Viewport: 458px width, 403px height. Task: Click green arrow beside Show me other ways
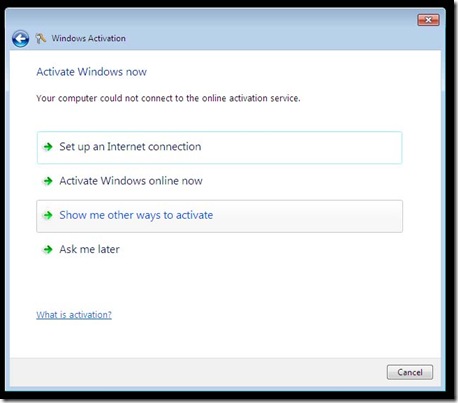[48, 215]
